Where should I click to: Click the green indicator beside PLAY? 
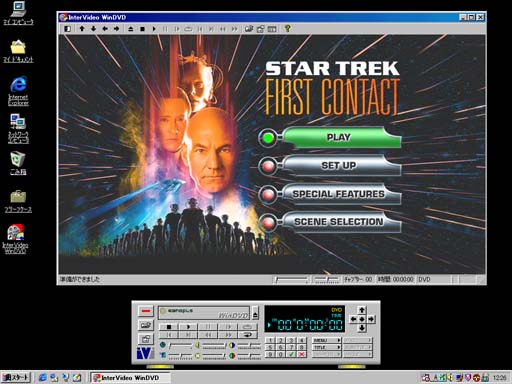pyautogui.click(x=268, y=138)
